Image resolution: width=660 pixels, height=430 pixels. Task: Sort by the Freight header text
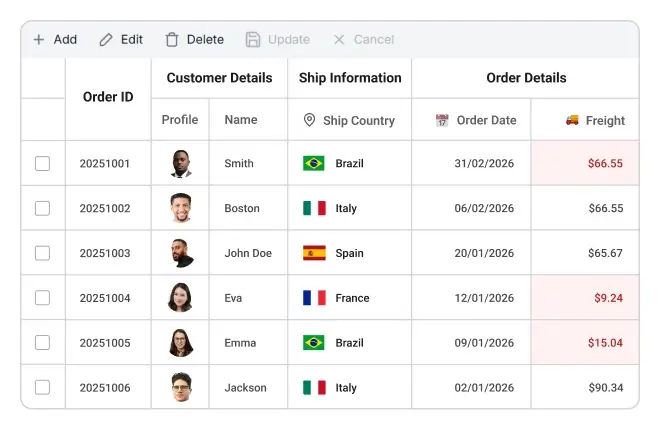(x=605, y=120)
